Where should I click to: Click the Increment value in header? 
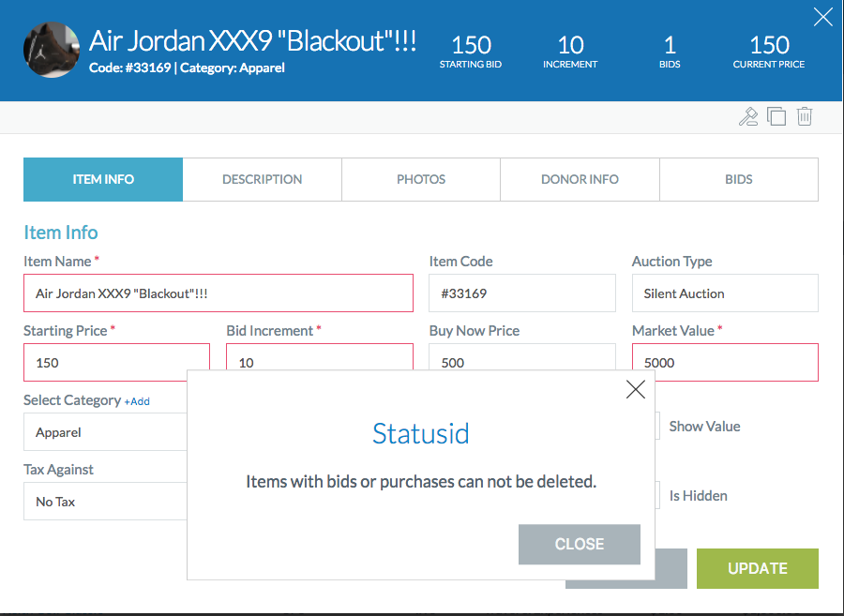570,45
